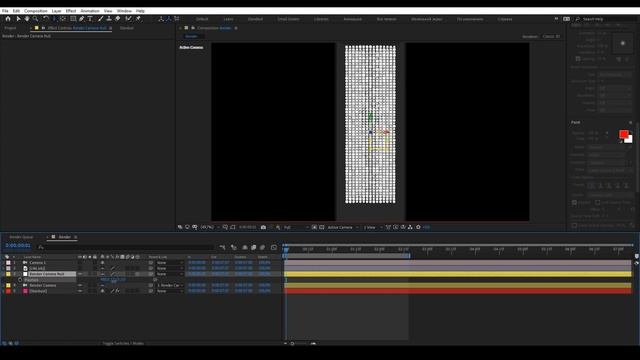Open the Graph Editor in the timeline
Image resolution: width=640 pixels, height=360 pixels.
274,247
